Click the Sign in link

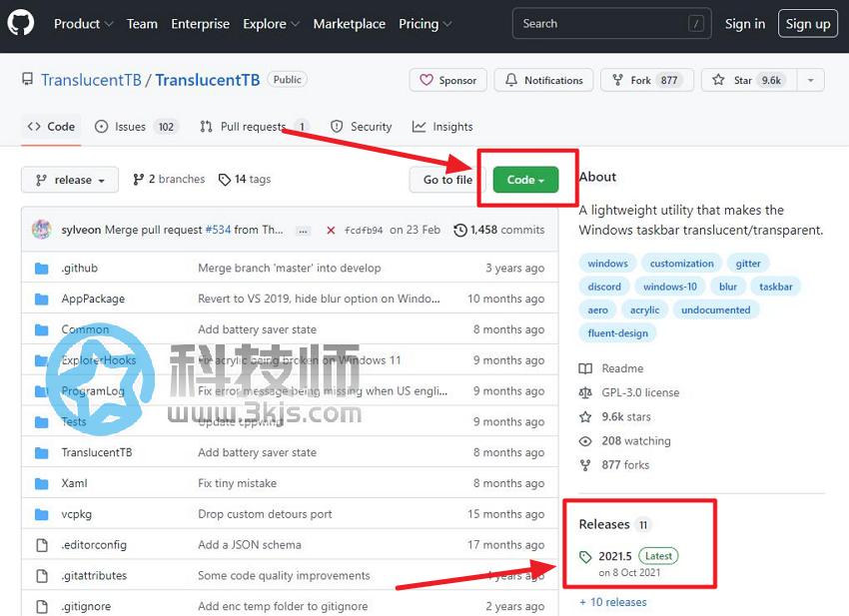(745, 24)
